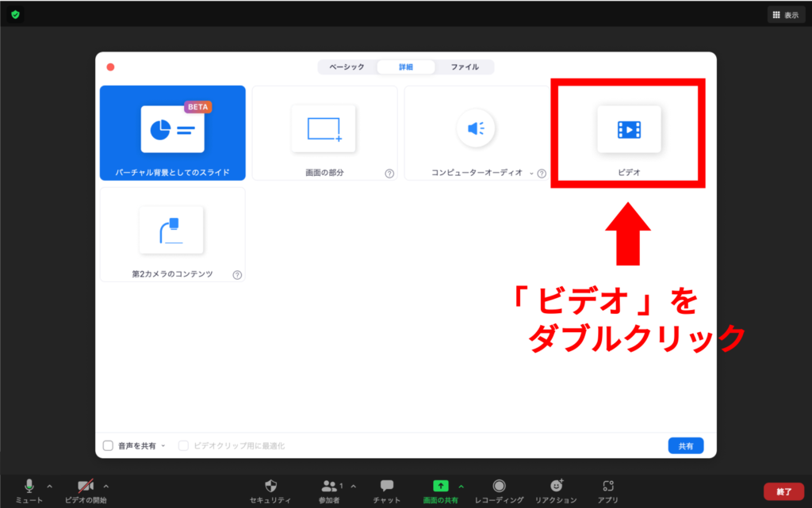Viewport: 812px width, 508px height.
Task: Choose the 画面の部分 share option
Action: tap(324, 133)
